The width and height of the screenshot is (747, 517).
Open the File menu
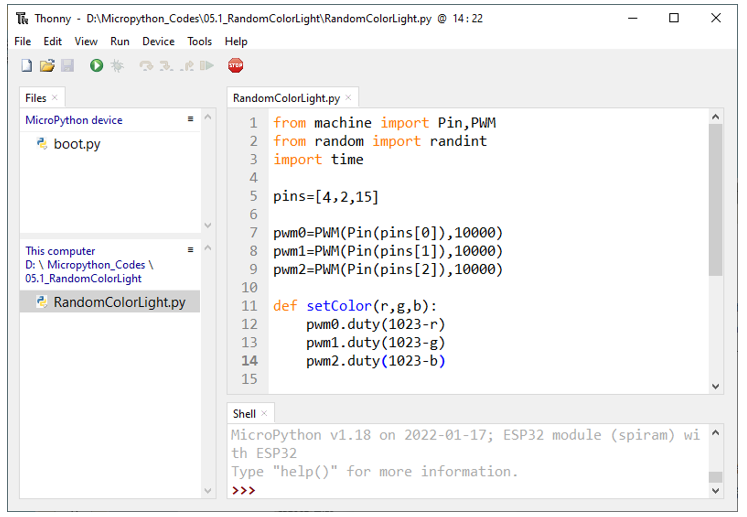22,41
